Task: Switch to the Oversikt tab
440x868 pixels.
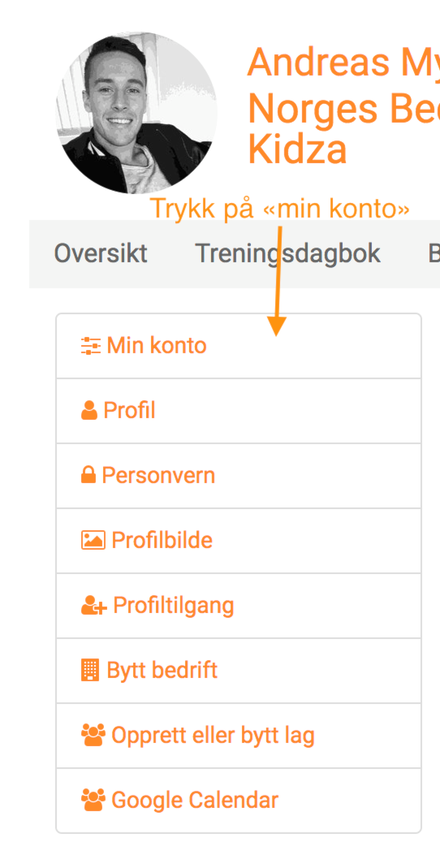Action: pos(101,253)
